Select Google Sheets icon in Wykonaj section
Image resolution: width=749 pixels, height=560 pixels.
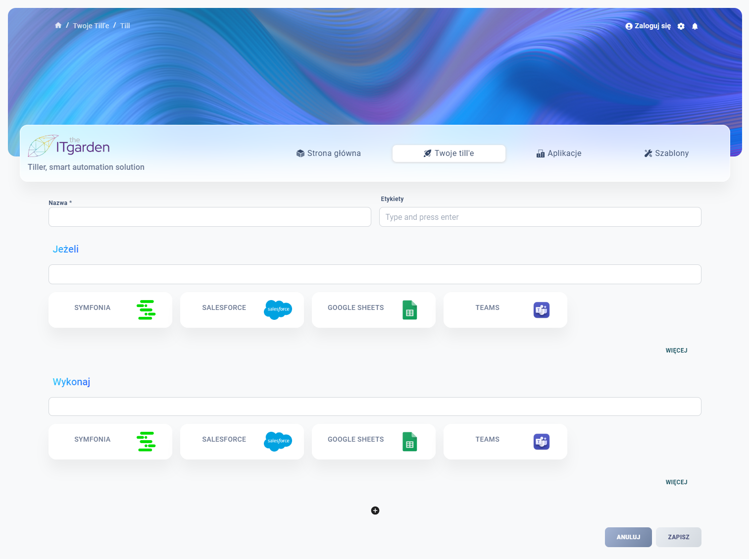tap(410, 442)
